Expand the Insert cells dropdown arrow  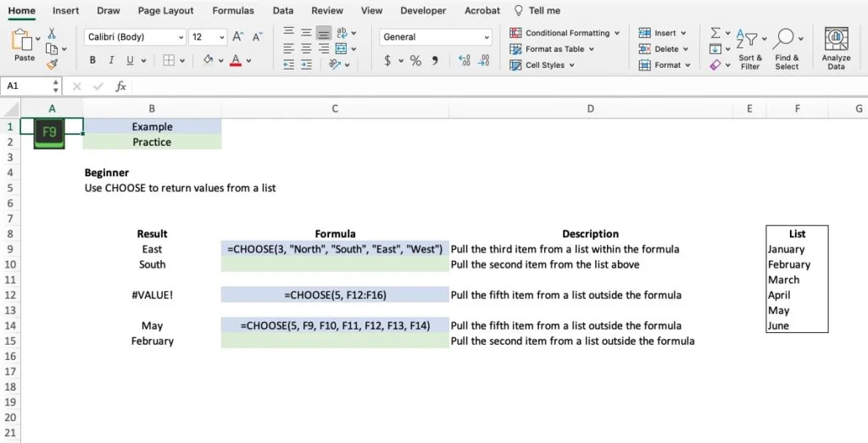683,33
